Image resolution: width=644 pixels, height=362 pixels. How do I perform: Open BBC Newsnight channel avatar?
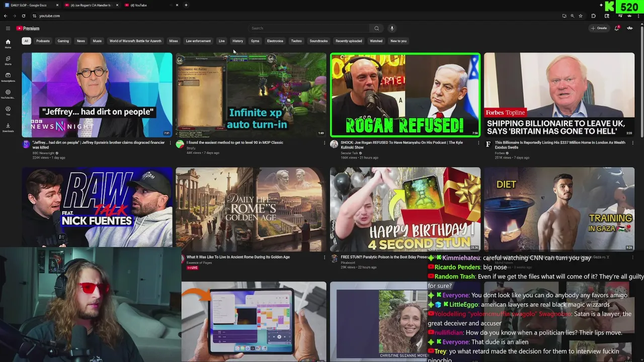point(26,144)
